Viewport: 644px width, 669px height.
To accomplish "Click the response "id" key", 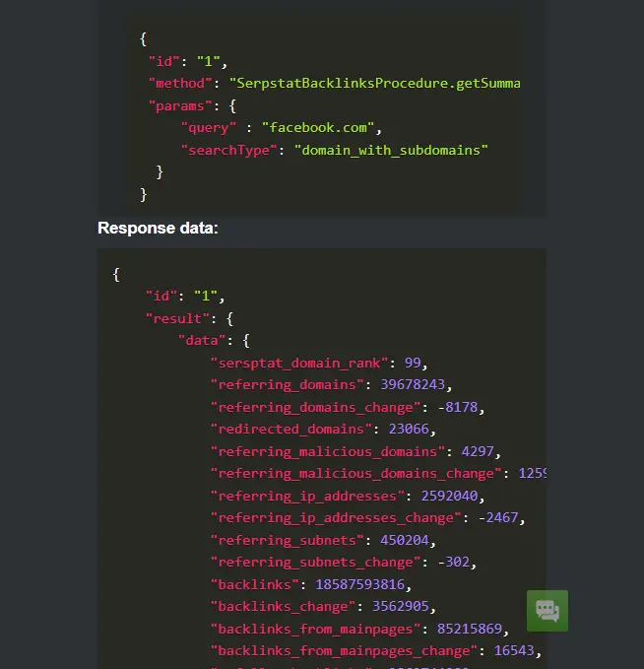I will pos(161,297).
